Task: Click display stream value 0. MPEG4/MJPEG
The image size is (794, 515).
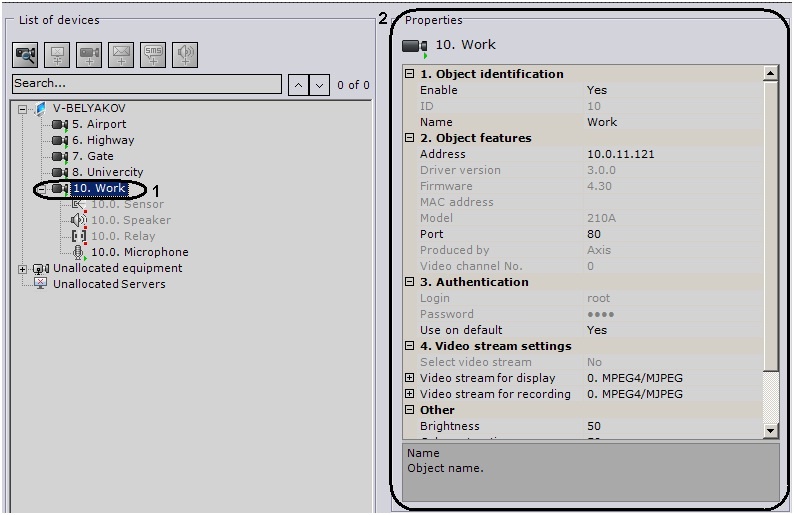Action: click(635, 378)
